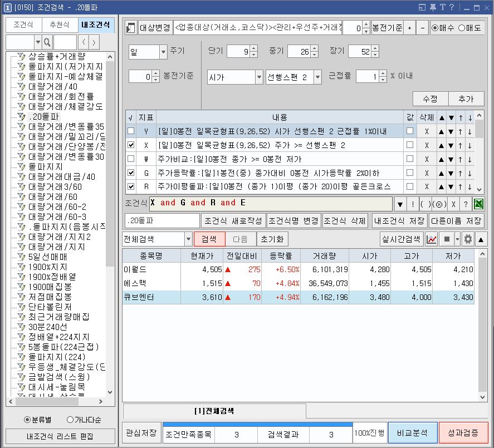
Task: Switch to the 조건식 tab
Action: pyautogui.click(x=23, y=25)
